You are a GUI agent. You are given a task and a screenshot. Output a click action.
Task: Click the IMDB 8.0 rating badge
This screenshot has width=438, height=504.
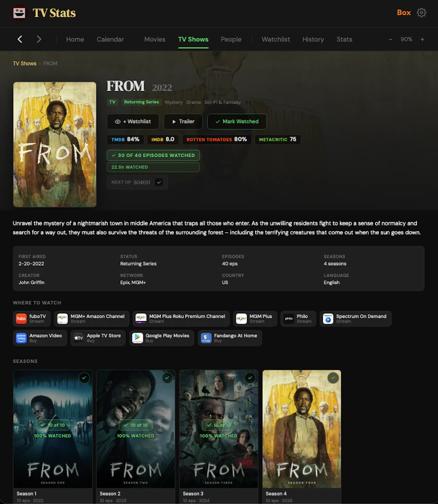tap(163, 140)
